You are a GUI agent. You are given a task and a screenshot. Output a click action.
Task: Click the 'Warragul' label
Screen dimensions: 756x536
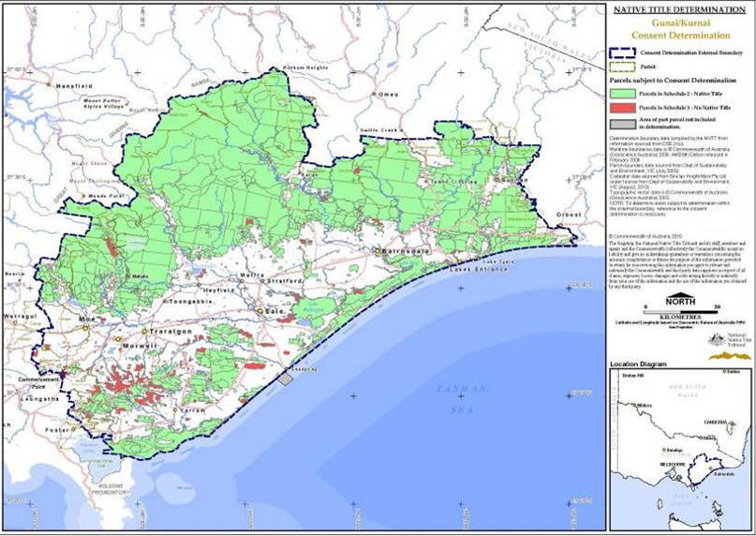pyautogui.click(x=21, y=317)
